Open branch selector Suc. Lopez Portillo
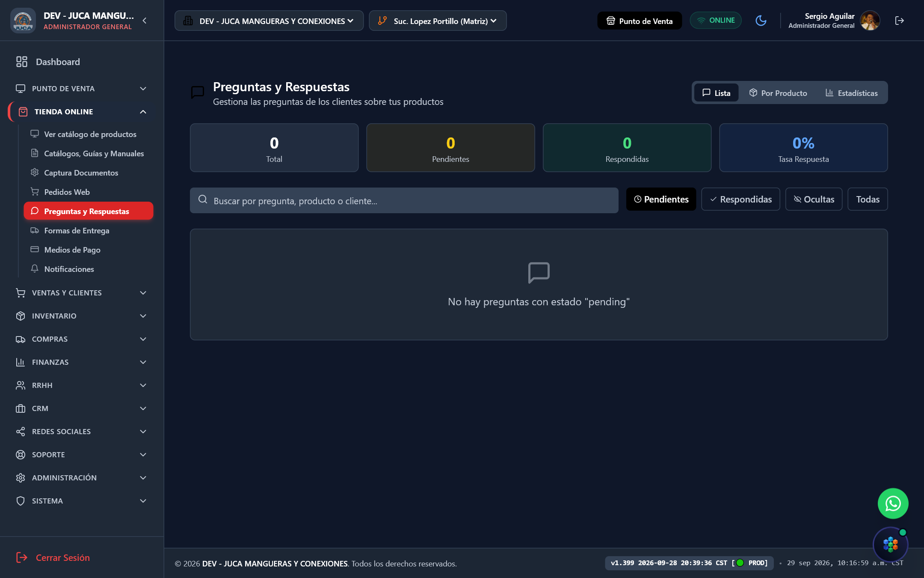924x578 pixels. (438, 21)
